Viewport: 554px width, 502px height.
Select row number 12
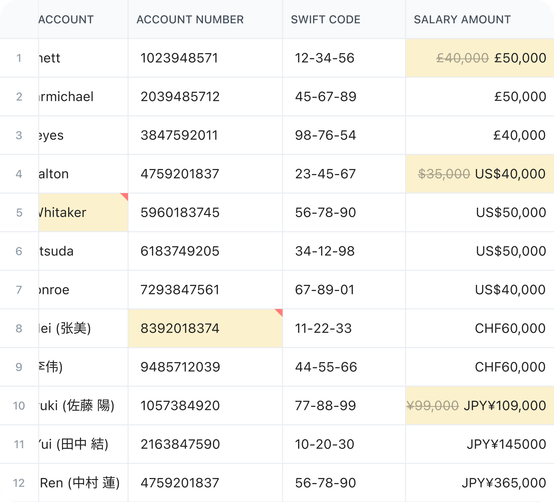(19, 483)
